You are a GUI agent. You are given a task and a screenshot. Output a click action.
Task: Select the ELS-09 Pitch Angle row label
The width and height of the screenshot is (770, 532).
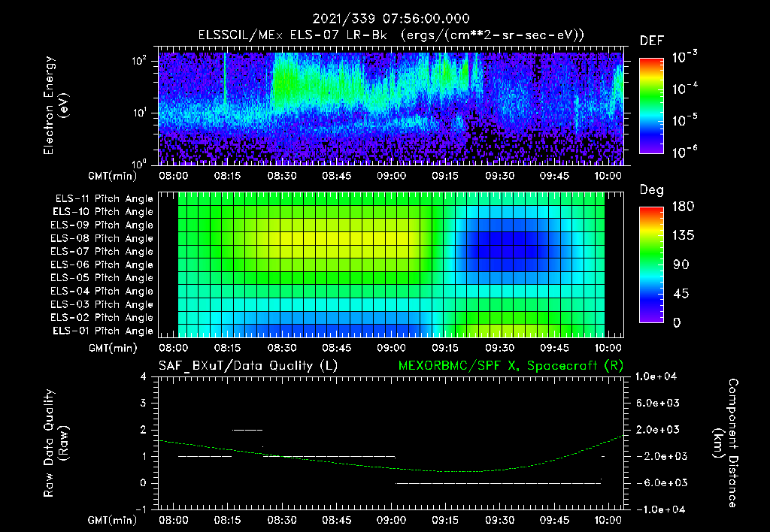[102, 225]
